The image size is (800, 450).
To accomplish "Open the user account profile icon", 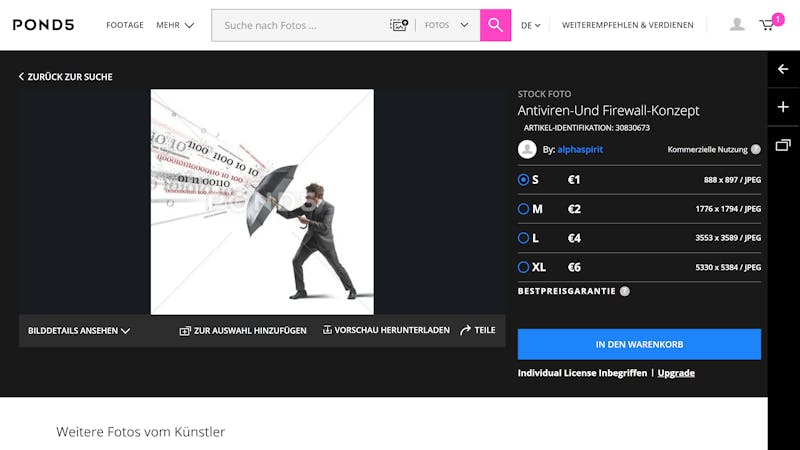I will [737, 24].
